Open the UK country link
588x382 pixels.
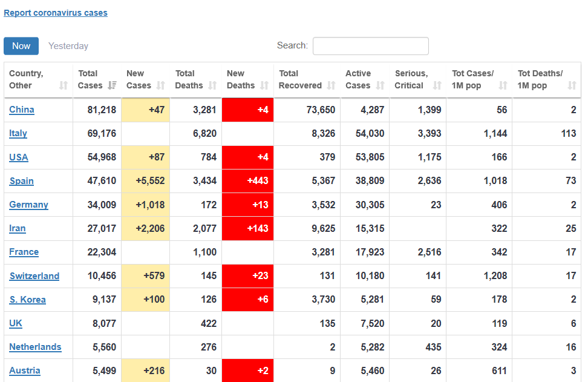[16, 323]
